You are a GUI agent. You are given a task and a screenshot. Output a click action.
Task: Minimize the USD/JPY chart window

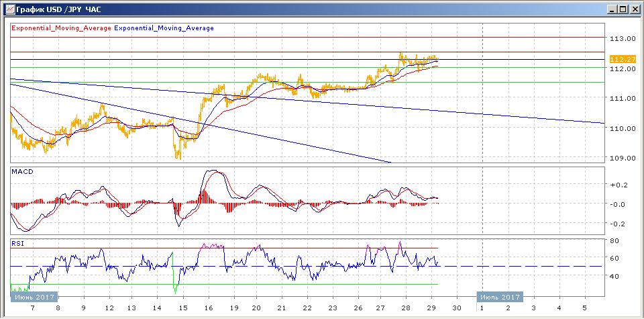tap(612, 9)
